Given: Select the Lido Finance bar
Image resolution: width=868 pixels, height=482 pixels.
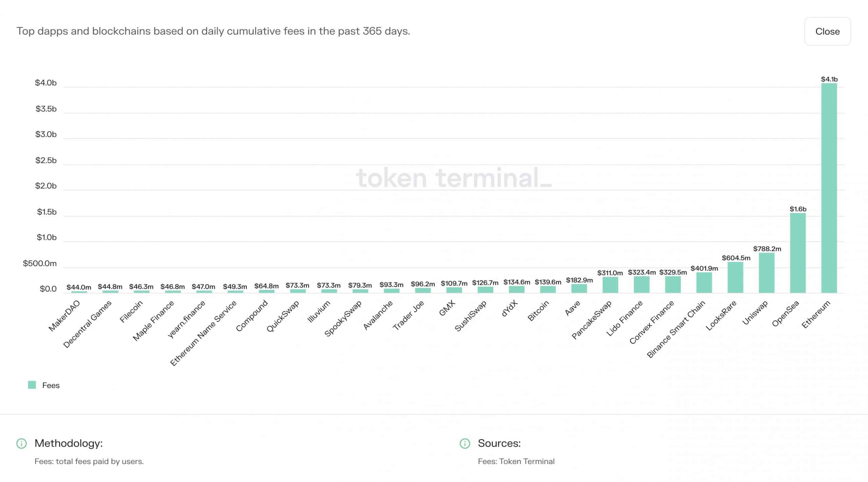Looking at the screenshot, I should [642, 285].
